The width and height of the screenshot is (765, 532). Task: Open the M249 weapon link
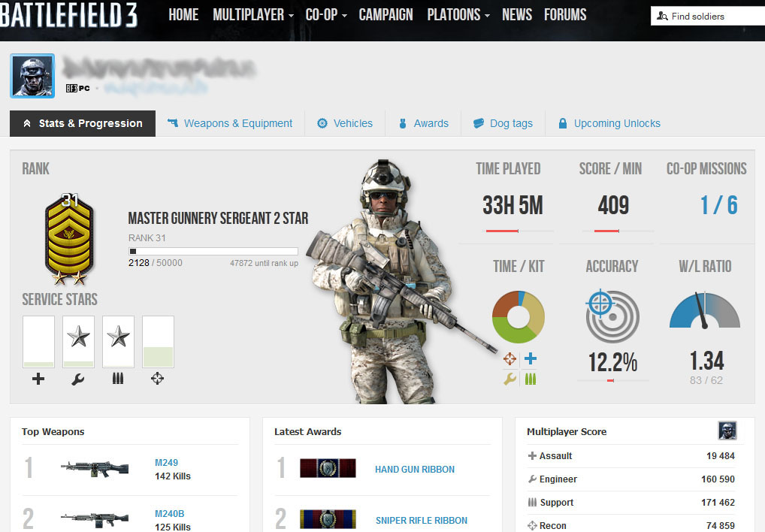[x=166, y=462]
